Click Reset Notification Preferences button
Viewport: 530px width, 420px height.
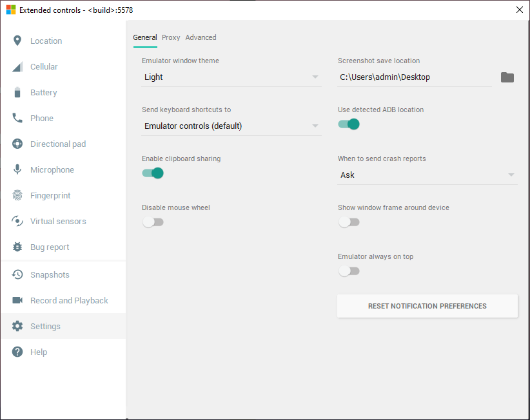[x=427, y=306]
